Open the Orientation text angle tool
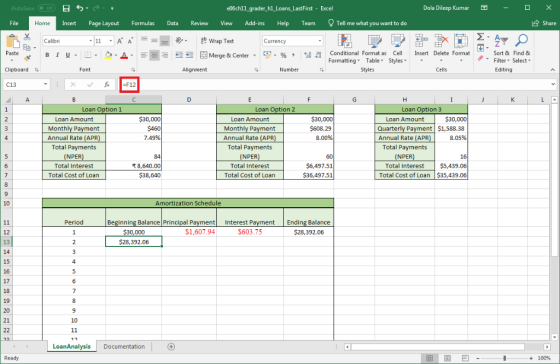 [180, 40]
